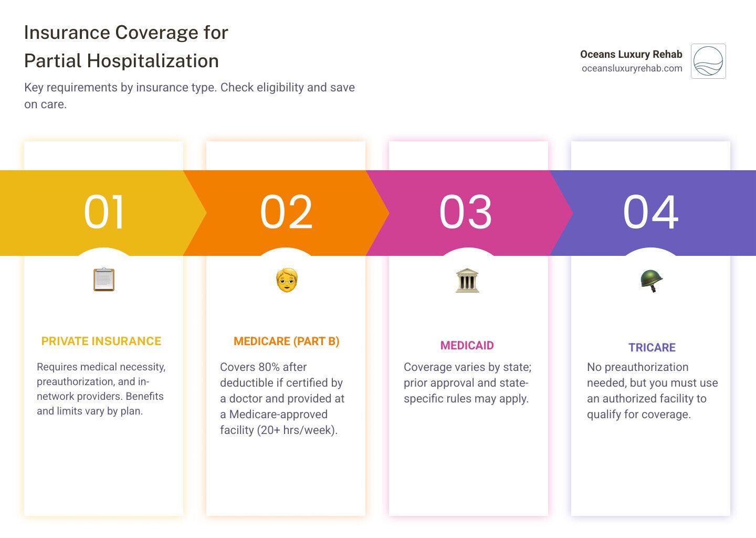
Task: Click the person face icon under 02
Action: point(286,280)
